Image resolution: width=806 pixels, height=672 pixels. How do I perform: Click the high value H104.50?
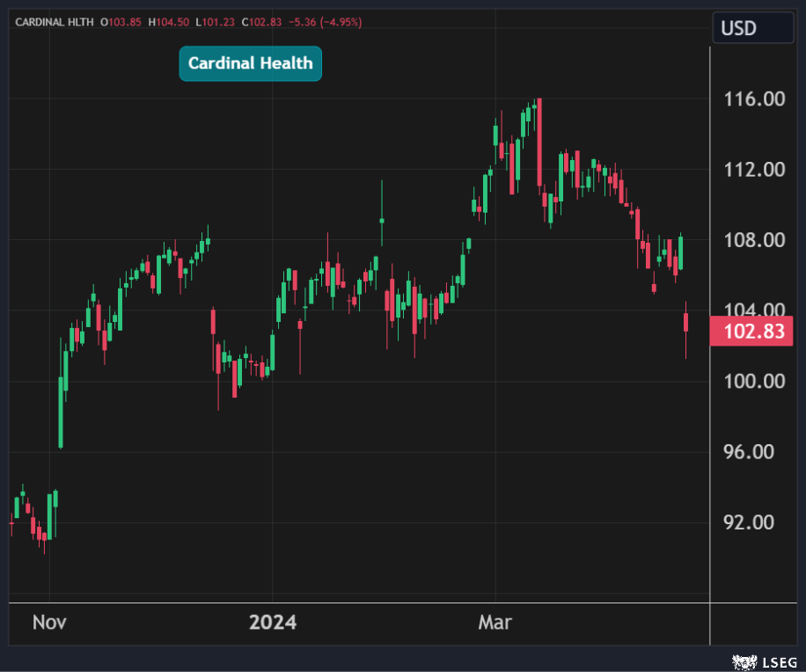coord(168,22)
